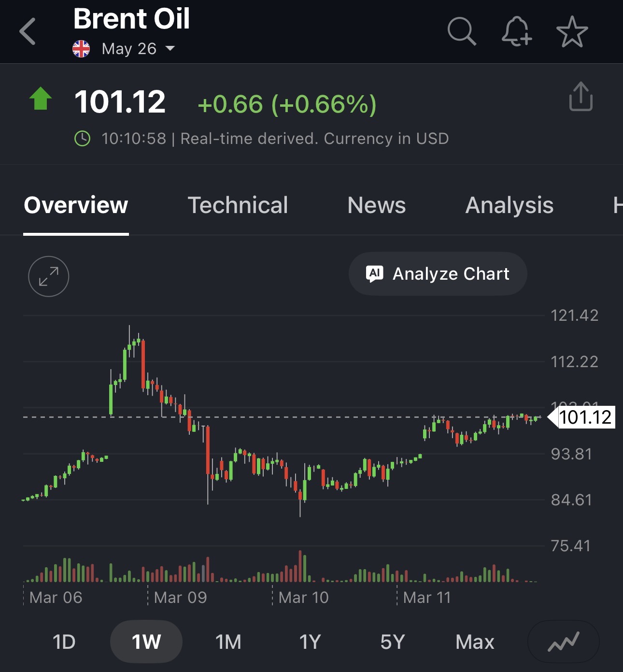The image size is (623, 672).
Task: Tap the UK flag icon
Action: pyautogui.click(x=81, y=49)
